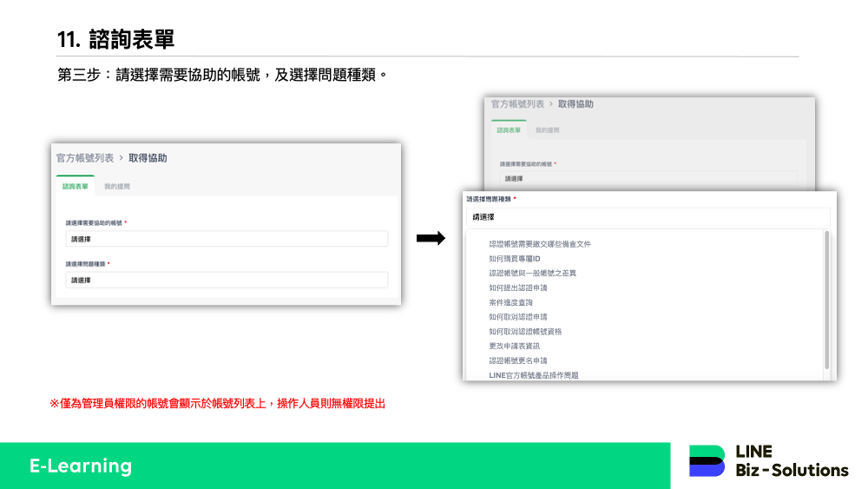Pick the 如何取消認證帳號資格 option

[525, 332]
